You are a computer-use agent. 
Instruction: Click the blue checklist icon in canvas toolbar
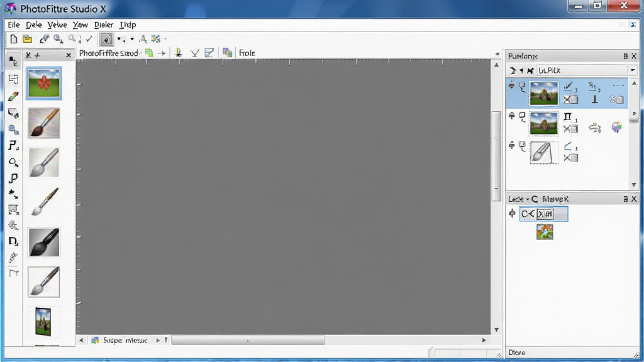(209, 53)
